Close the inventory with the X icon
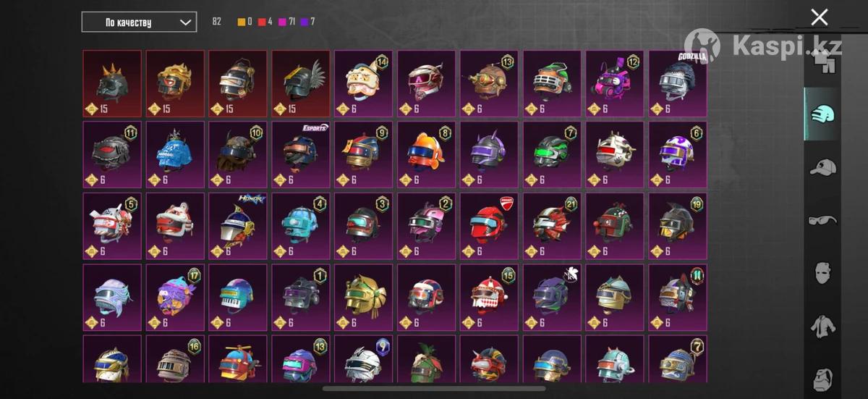The image size is (868, 399). tap(819, 17)
